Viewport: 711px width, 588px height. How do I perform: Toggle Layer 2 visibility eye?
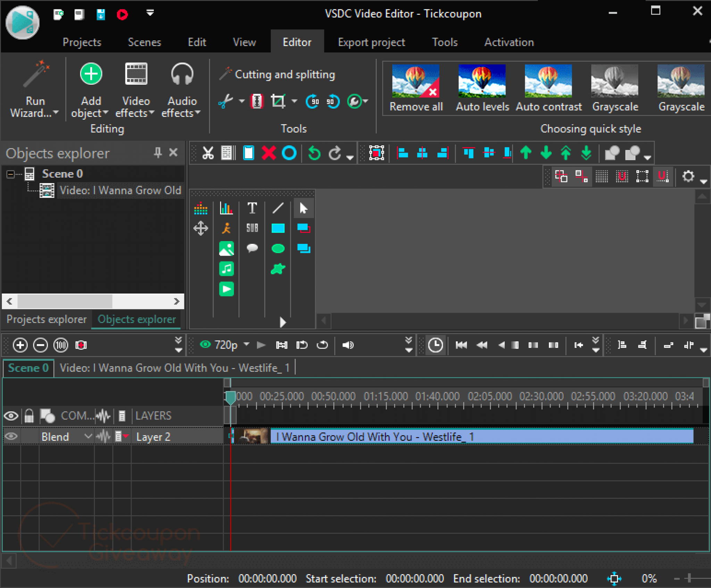(x=11, y=436)
